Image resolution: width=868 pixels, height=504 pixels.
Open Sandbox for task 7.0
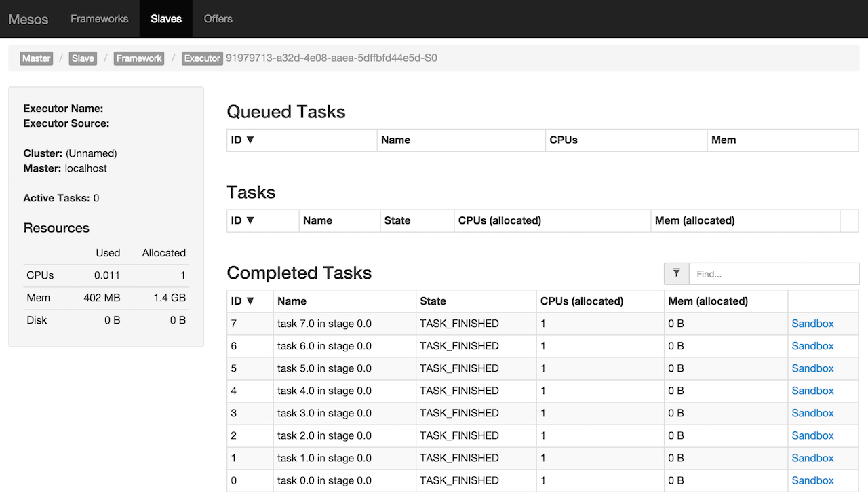point(812,324)
